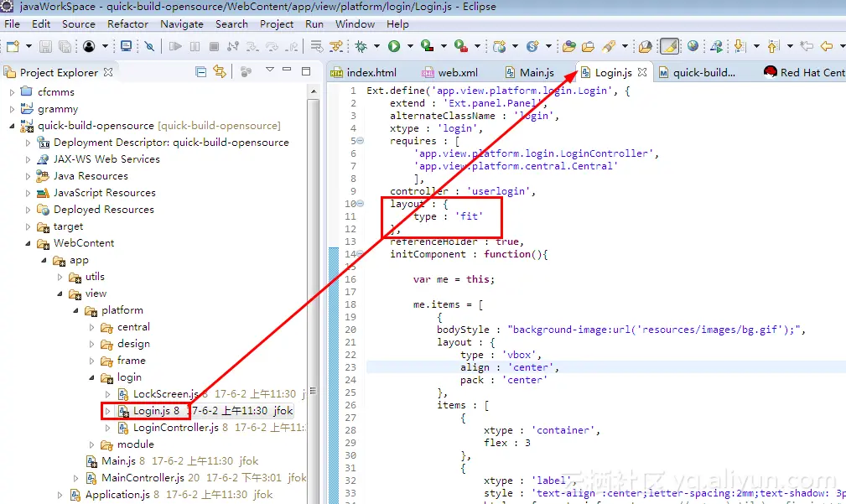Expand the central folder

pos(91,327)
